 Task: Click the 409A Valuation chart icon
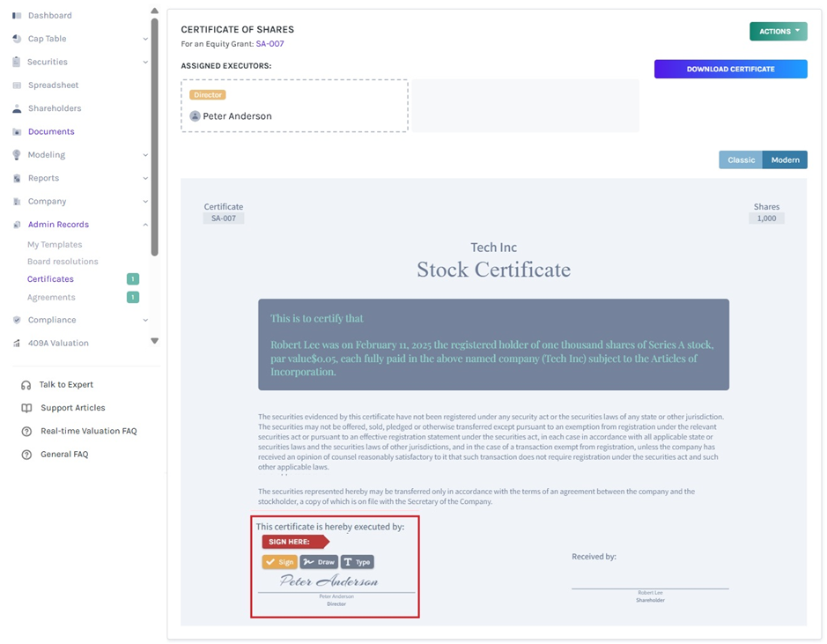17,343
